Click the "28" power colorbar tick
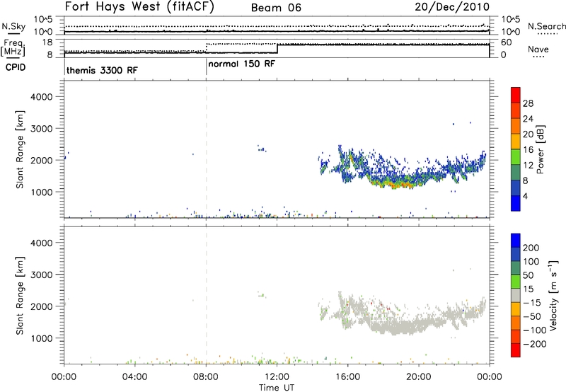This screenshot has width=566, height=392. click(x=528, y=103)
